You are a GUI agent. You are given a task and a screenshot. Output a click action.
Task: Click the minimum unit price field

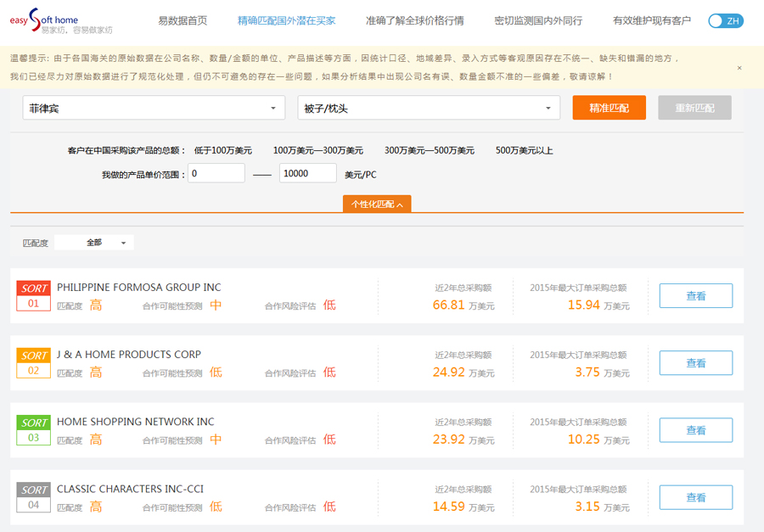click(216, 173)
